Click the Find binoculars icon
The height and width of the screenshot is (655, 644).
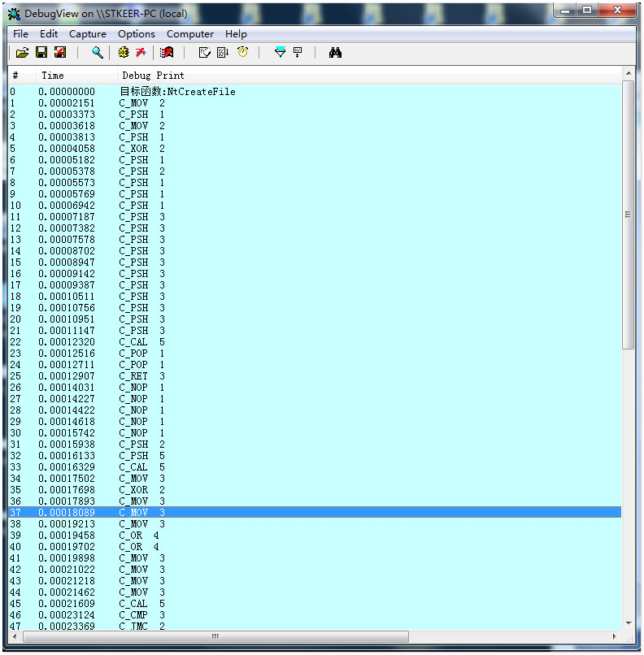tap(335, 53)
